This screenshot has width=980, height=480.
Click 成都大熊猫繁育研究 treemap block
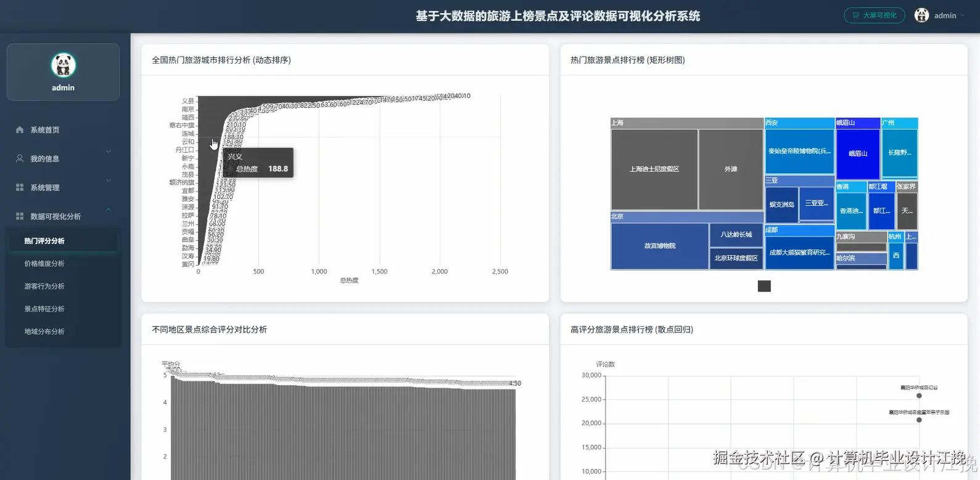tap(799, 253)
